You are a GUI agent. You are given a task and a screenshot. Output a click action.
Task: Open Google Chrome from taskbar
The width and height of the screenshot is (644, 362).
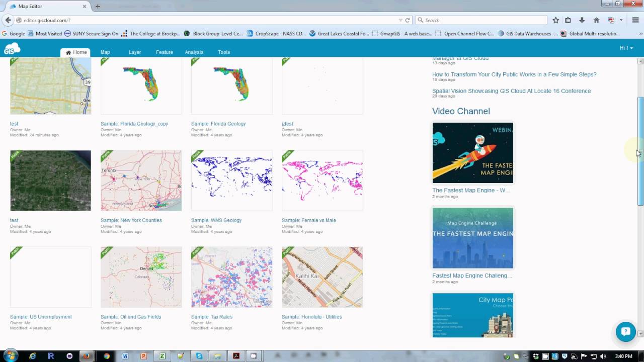tap(107, 356)
